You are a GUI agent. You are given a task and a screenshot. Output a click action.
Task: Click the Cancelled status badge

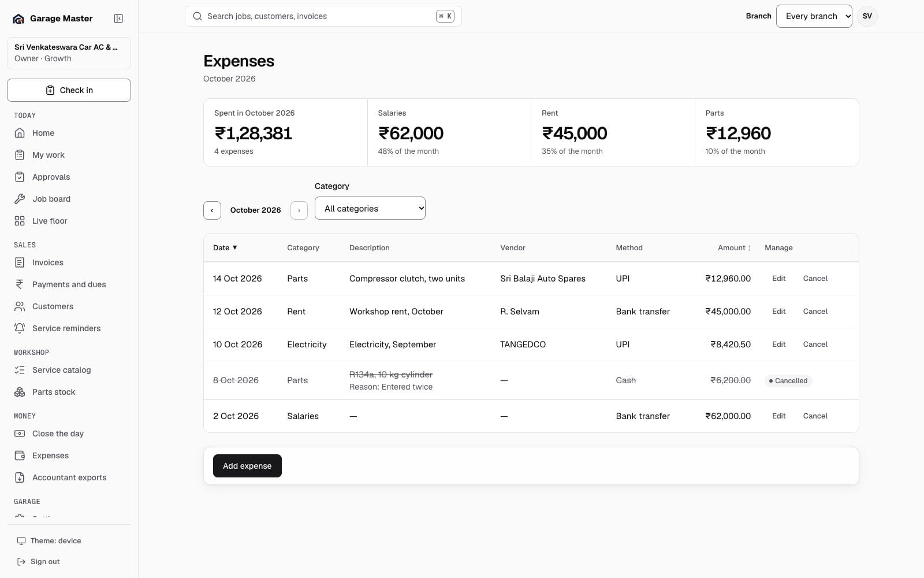pos(788,381)
